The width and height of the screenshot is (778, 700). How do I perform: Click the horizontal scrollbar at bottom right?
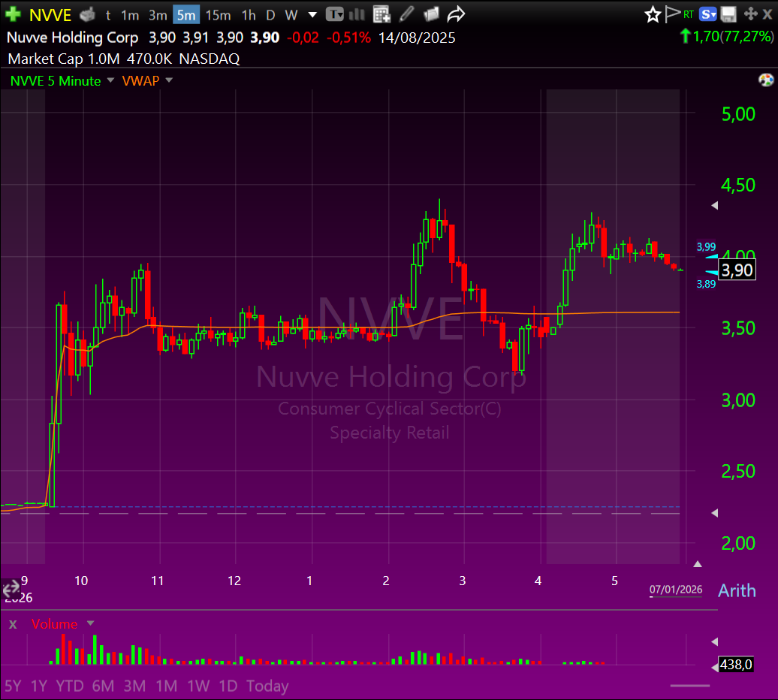689,686
